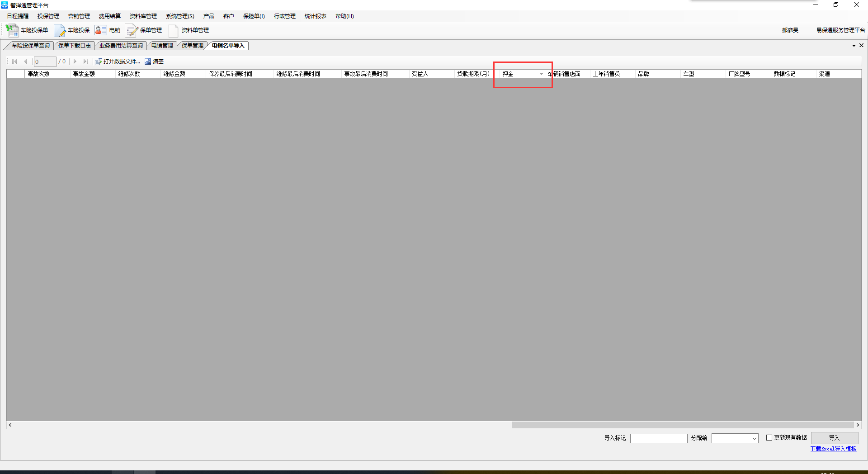
Task: Open the 营销管理 menu
Action: tap(79, 16)
